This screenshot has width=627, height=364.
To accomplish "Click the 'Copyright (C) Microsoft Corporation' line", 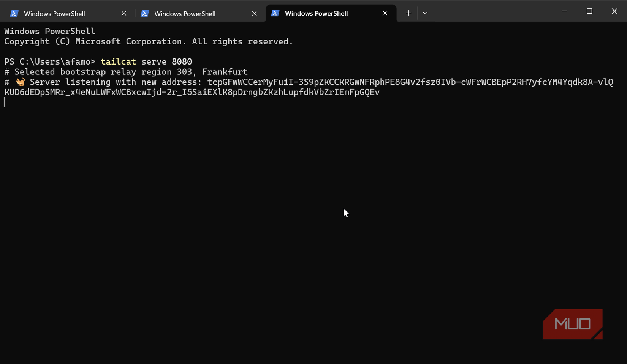I will (x=149, y=41).
